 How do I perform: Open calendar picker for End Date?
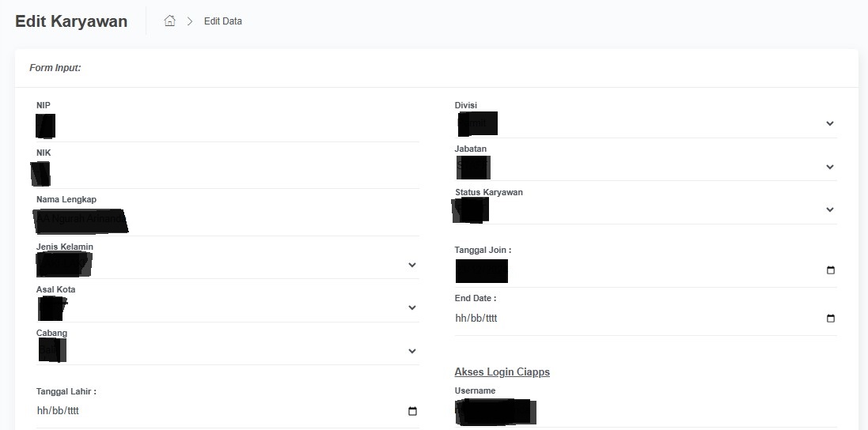[831, 319]
